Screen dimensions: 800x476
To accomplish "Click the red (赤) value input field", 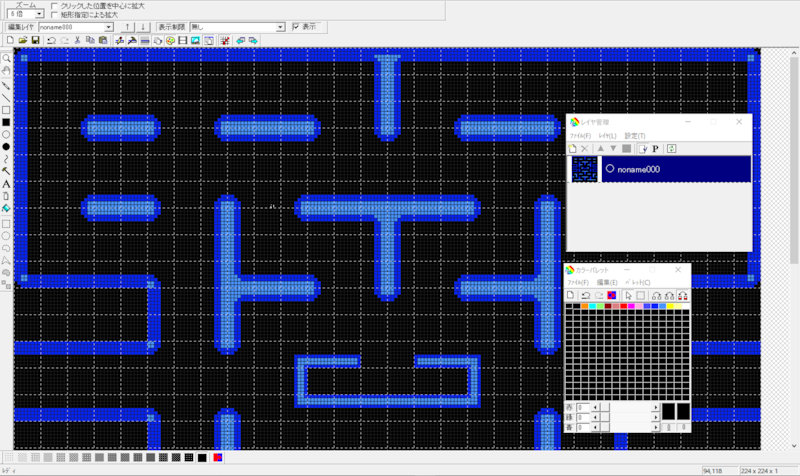I will pos(583,407).
